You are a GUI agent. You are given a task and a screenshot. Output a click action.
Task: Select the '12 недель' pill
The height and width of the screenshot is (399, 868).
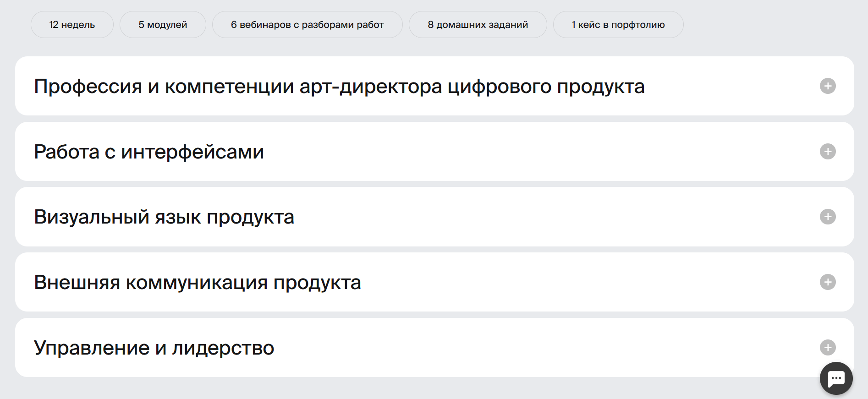coord(72,25)
